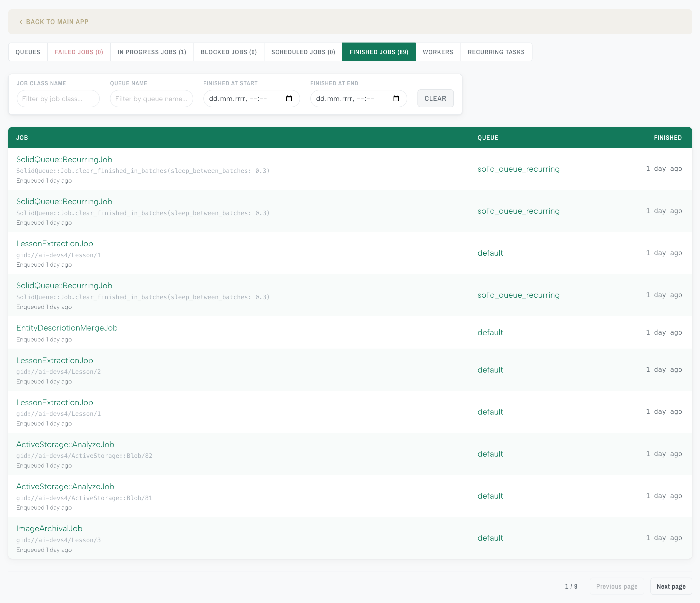
Task: Open the ImageArchivalJob entry
Action: click(x=49, y=528)
